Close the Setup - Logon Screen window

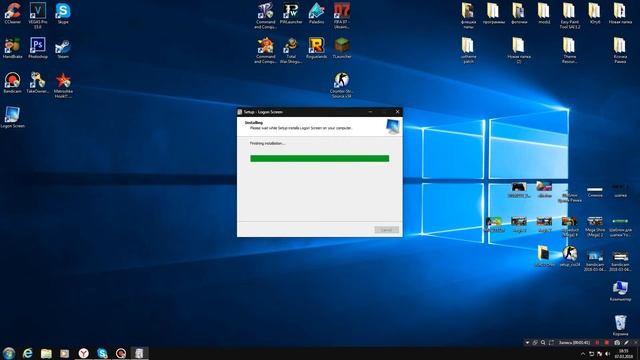pyautogui.click(x=397, y=111)
